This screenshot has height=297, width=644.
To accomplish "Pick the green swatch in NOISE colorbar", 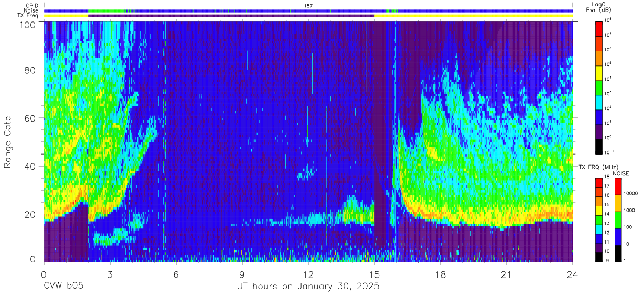I will pyautogui.click(x=618, y=220).
